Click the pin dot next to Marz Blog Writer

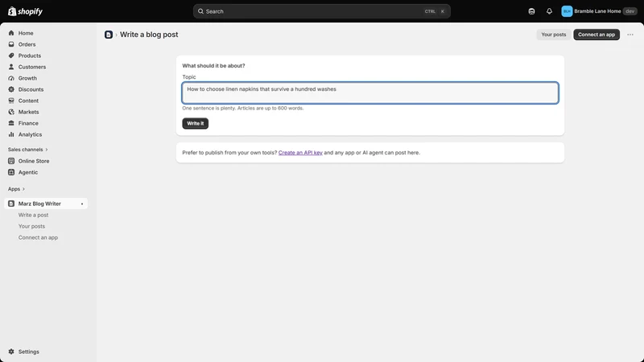click(x=82, y=204)
